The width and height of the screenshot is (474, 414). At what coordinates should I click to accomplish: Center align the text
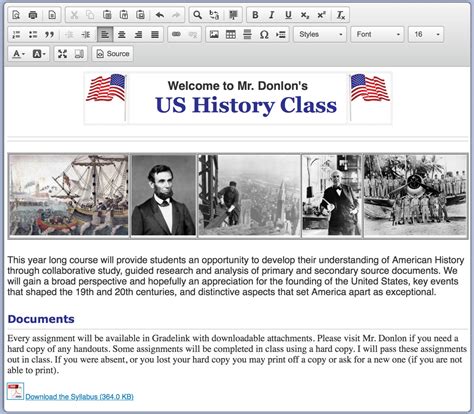tap(122, 34)
